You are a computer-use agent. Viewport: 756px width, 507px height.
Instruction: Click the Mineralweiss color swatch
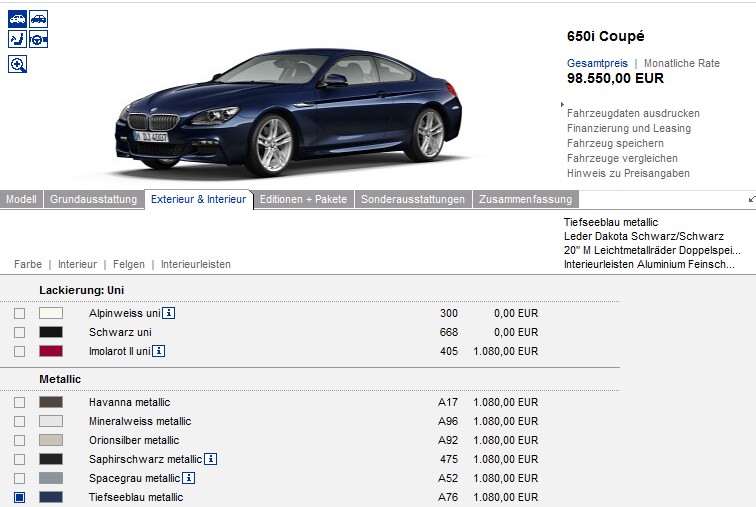point(51,421)
